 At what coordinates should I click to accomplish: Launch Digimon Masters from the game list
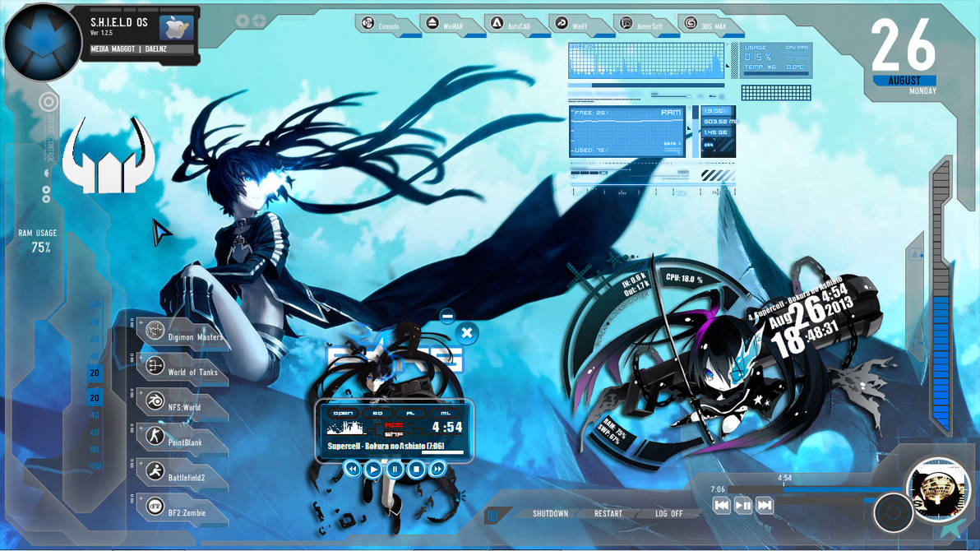coord(183,332)
